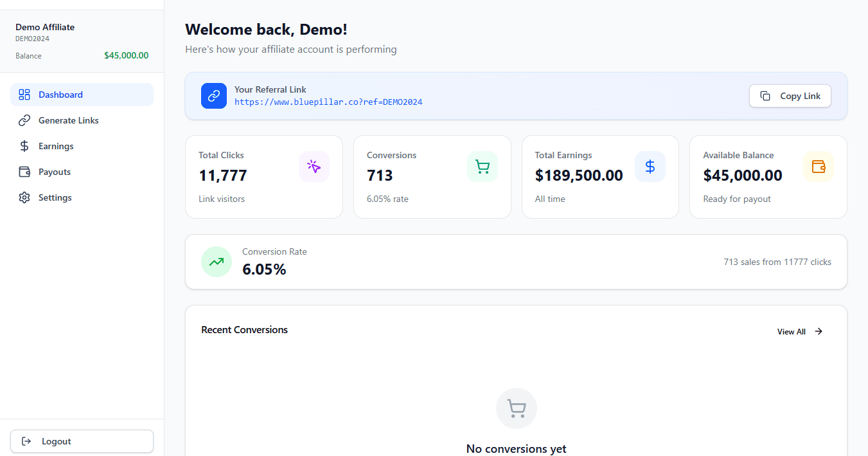The height and width of the screenshot is (456, 868).
Task: Click the large cart icon under Recent Conversions
Action: pyautogui.click(x=516, y=408)
